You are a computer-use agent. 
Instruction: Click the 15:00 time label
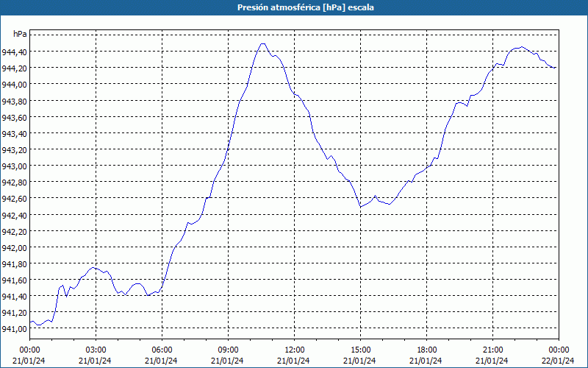point(360,350)
